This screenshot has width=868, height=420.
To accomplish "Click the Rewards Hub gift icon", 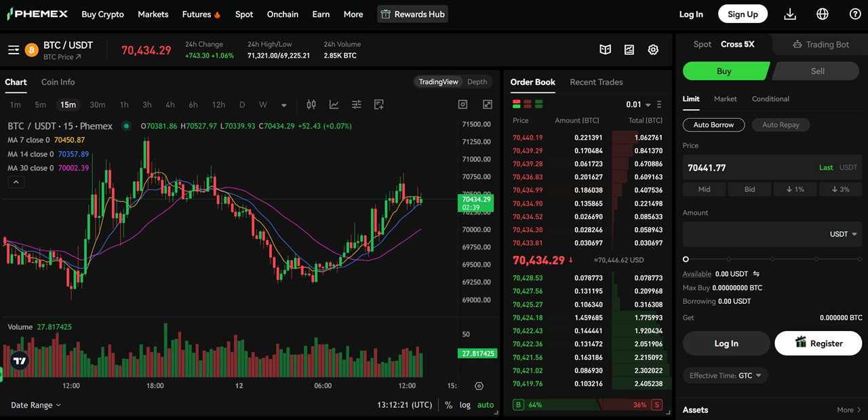I will point(384,14).
